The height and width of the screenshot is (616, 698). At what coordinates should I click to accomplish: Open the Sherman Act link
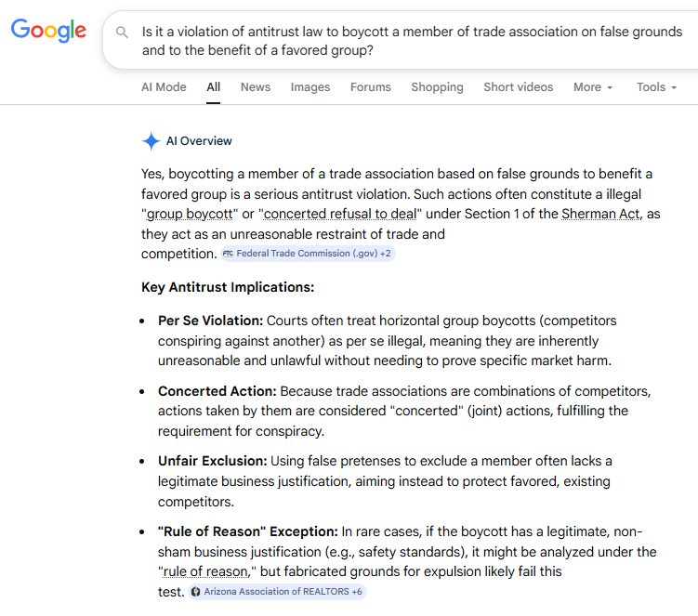[599, 214]
